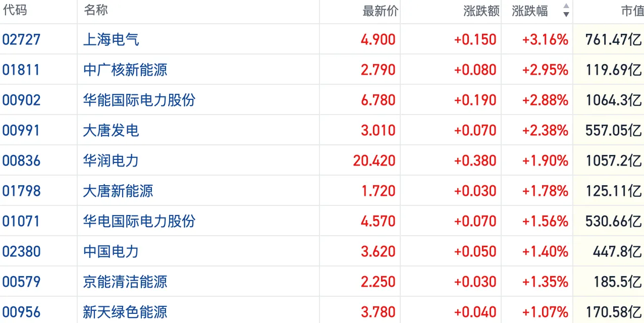Click the 名称 column header
Viewport: 644px width, 323px height.
(x=96, y=10)
